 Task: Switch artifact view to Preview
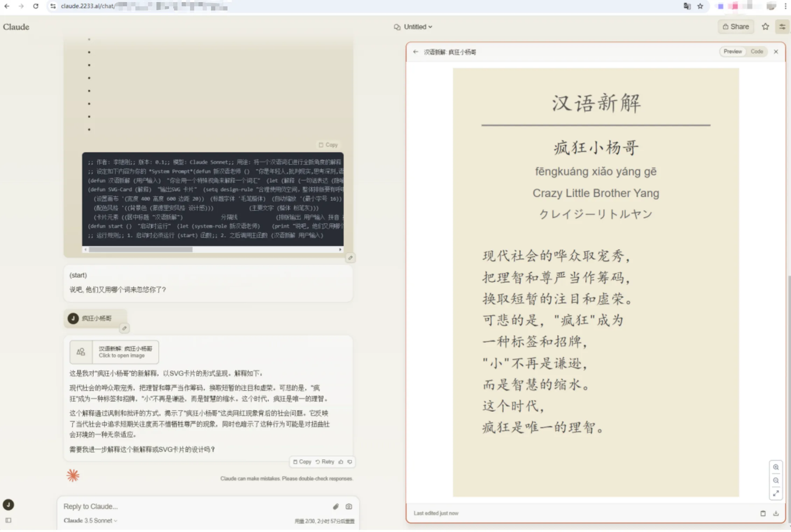click(x=733, y=51)
